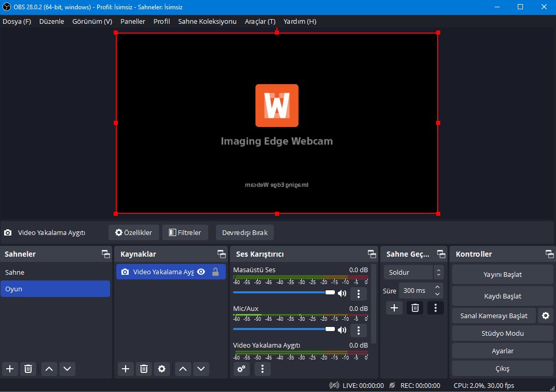
Task: Click Devredışı Bırak button
Action: 244,232
